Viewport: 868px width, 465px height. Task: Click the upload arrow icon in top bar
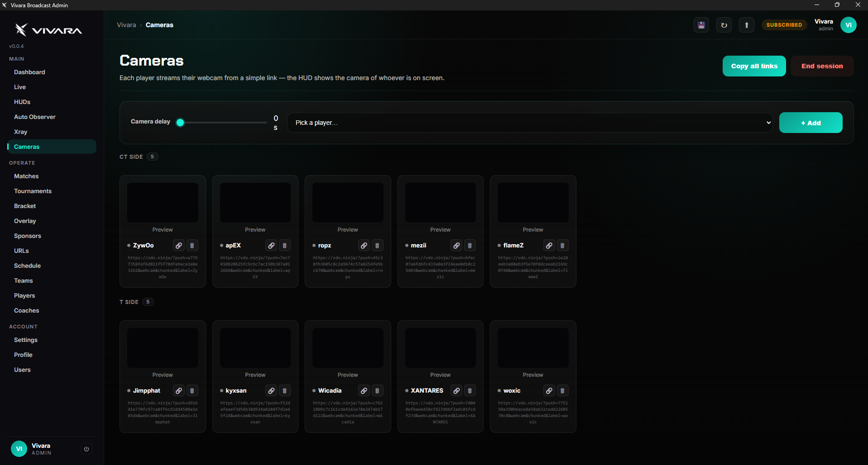(x=747, y=25)
